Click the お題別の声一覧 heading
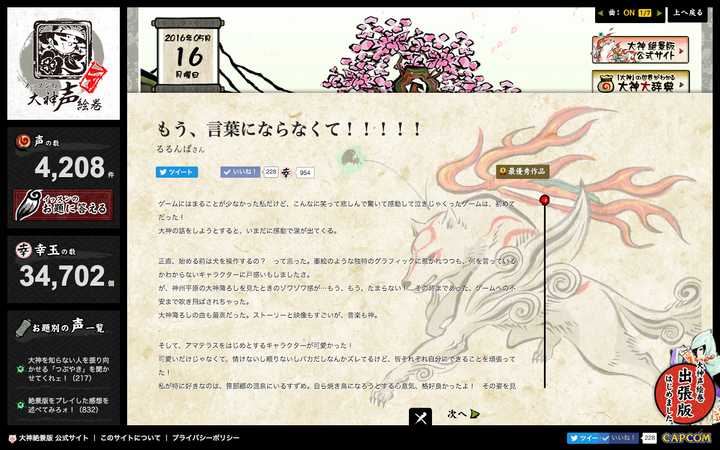The height and width of the screenshot is (450, 720). click(x=63, y=327)
